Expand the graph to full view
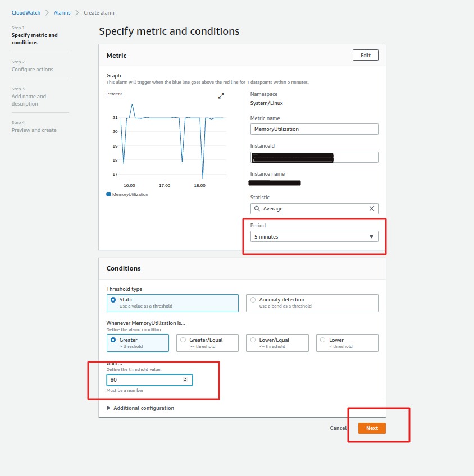 tap(221, 96)
